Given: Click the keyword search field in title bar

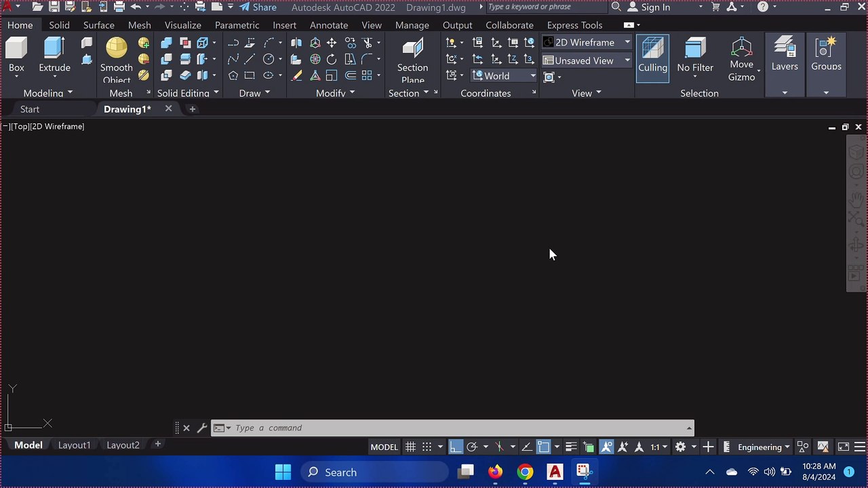Looking at the screenshot, I should [547, 7].
